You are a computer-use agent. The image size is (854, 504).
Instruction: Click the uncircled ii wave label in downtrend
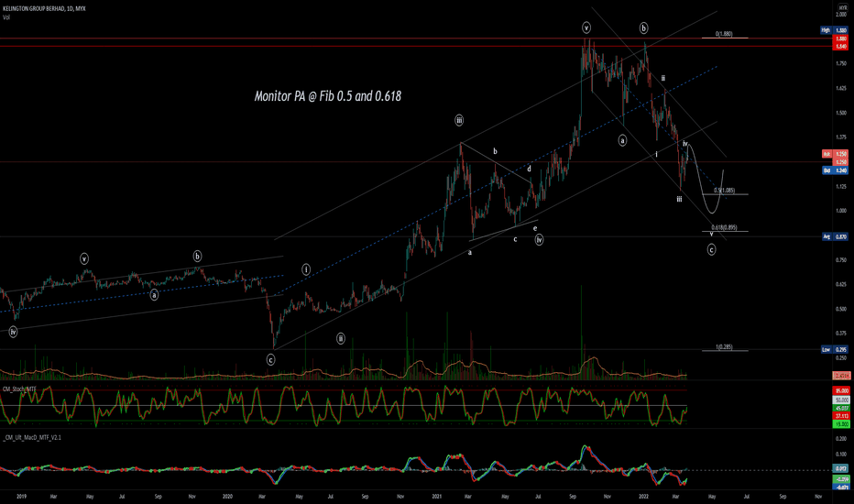[x=662, y=78]
